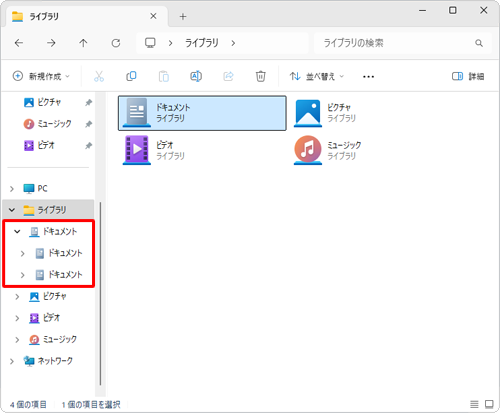Unpin ピクチャ from quick access
500x413 pixels.
click(88, 102)
